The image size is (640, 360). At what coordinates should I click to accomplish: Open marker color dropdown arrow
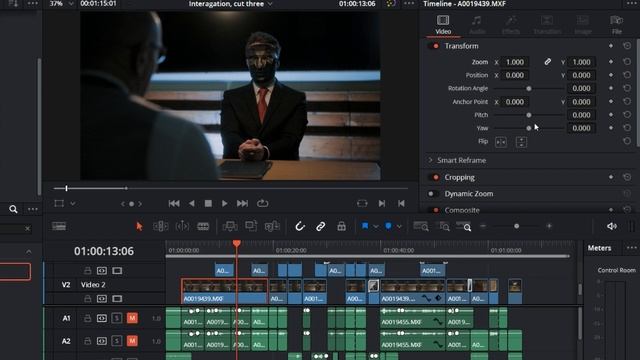point(399,227)
